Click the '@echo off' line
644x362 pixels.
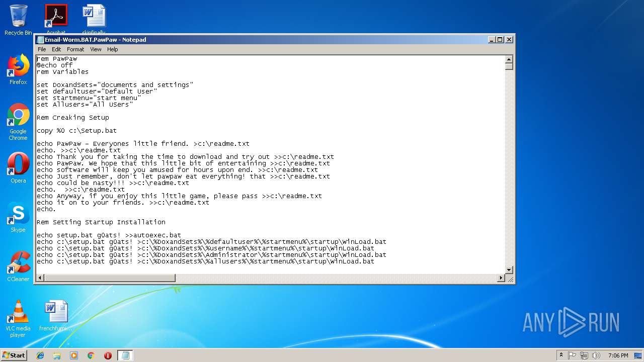(55, 65)
